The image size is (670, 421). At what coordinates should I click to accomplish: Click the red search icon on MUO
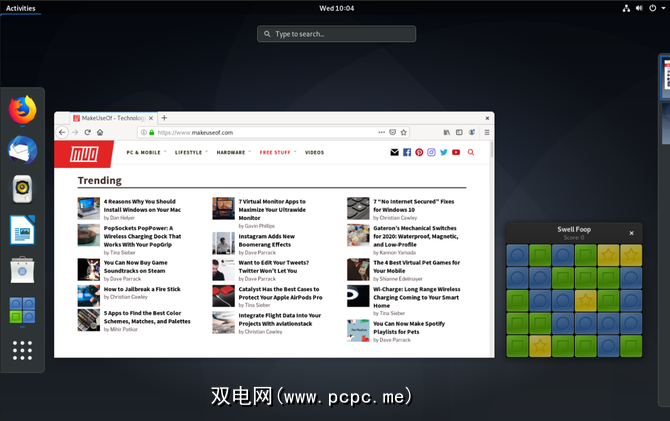[x=471, y=152]
